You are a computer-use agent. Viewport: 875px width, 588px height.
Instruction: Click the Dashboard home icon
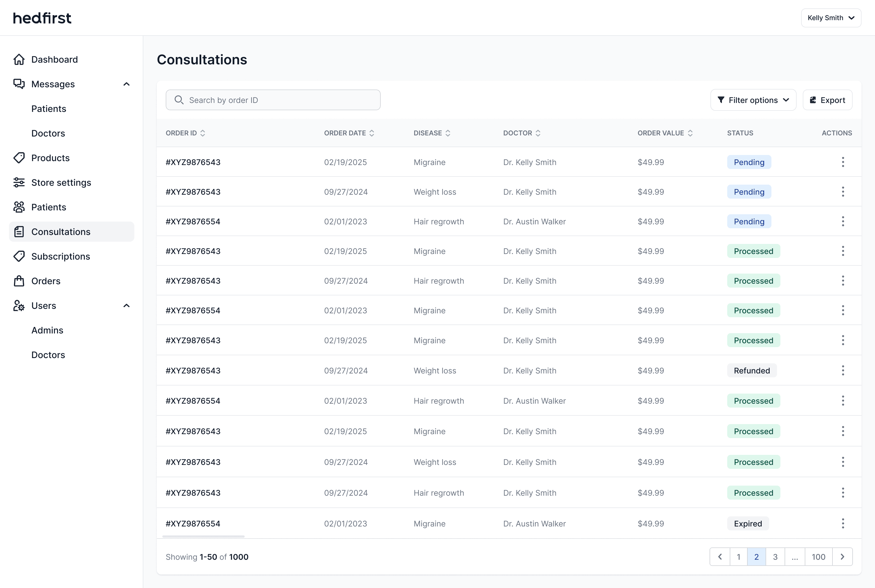(19, 59)
